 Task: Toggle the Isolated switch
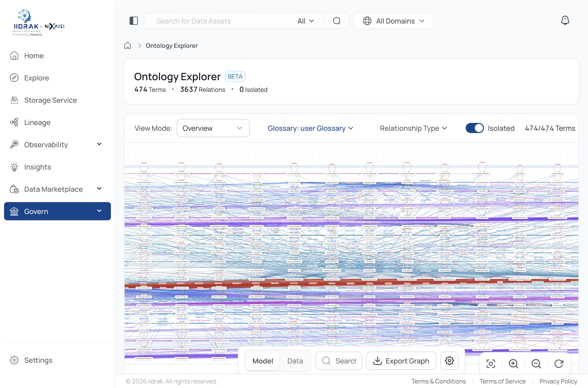coord(475,128)
